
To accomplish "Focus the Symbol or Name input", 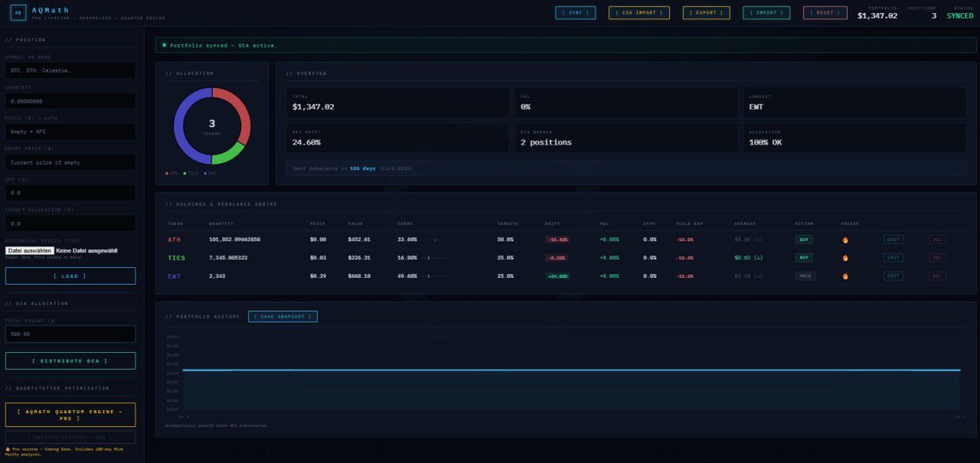I will (x=70, y=71).
